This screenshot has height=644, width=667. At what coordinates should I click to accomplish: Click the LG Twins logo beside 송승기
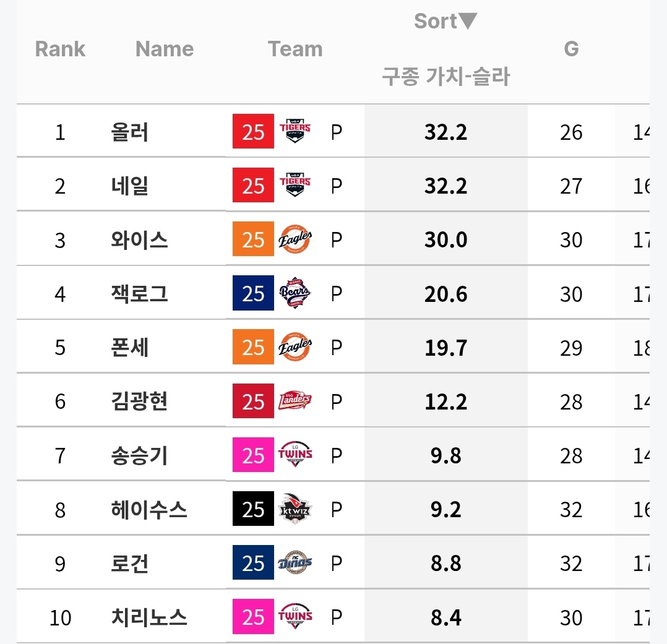[295, 455]
